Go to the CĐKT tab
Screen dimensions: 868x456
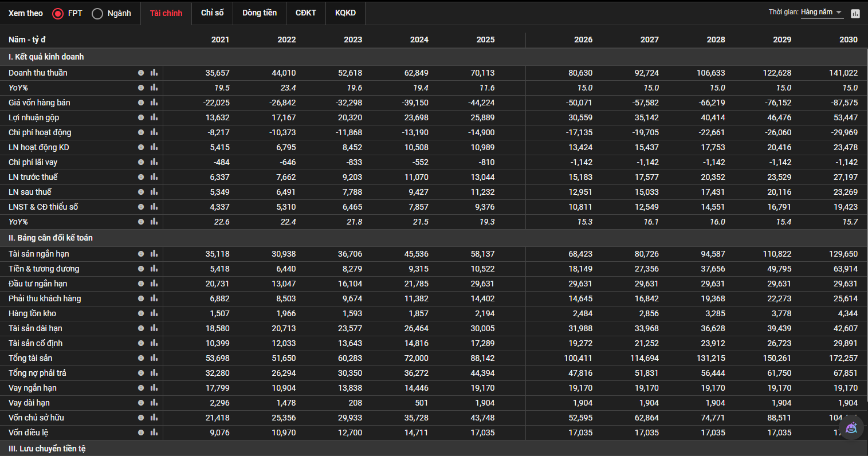point(306,13)
